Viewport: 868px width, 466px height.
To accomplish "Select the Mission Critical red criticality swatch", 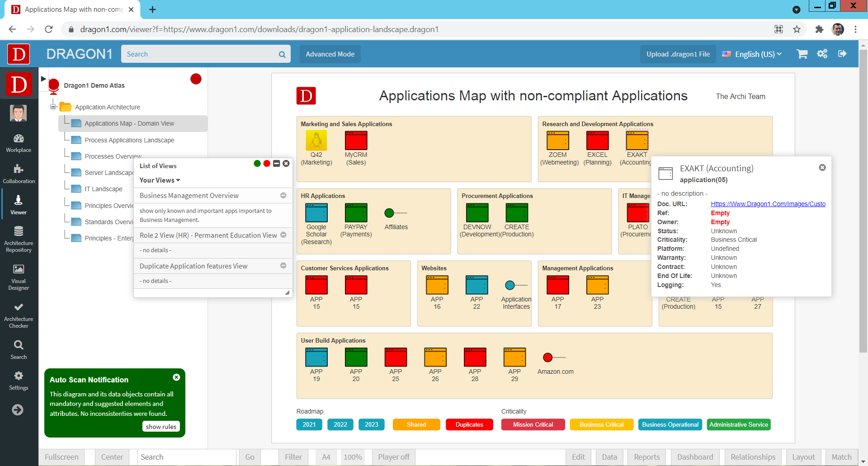I will click(x=533, y=424).
